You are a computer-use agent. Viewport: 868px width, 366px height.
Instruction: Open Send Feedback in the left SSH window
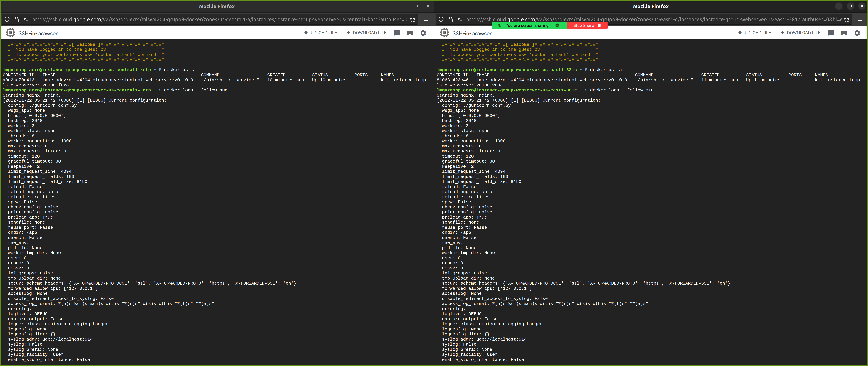[x=397, y=33]
